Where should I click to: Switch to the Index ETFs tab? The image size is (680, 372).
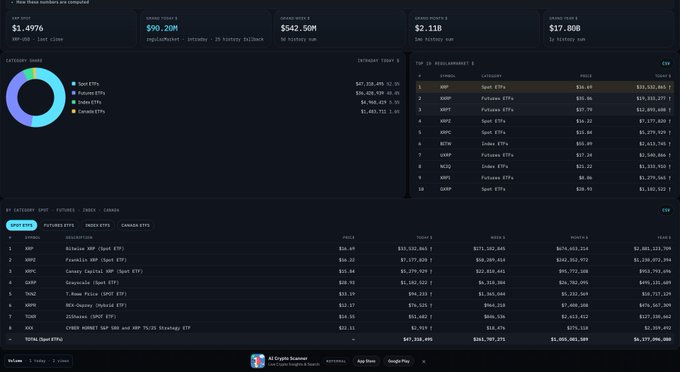pyautogui.click(x=97, y=225)
